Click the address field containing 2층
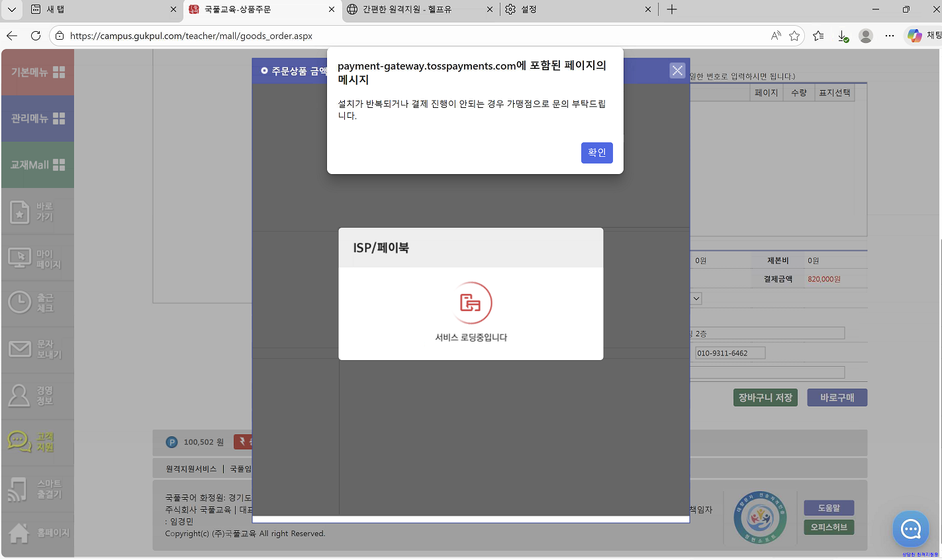This screenshot has width=942, height=560. coord(767,333)
